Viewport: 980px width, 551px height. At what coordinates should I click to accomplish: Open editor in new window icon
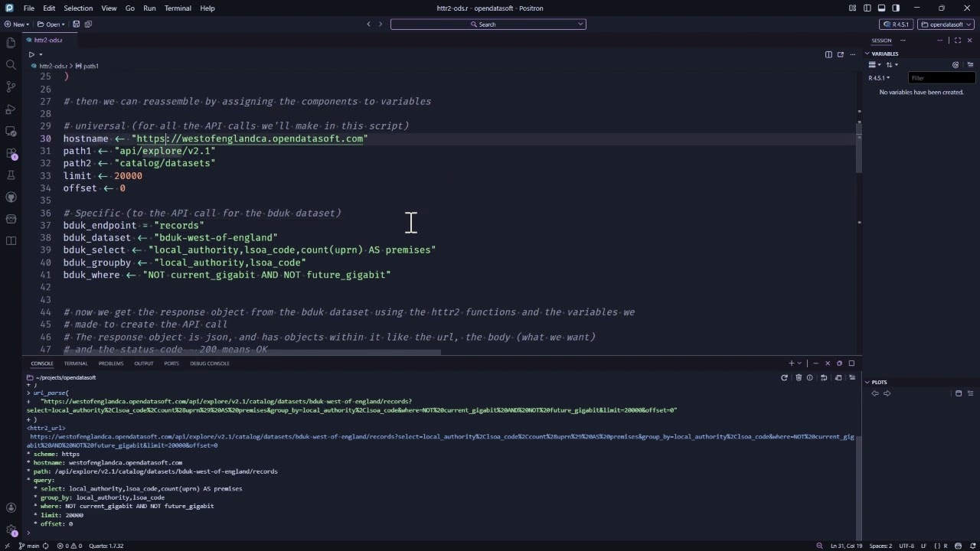coord(840,54)
